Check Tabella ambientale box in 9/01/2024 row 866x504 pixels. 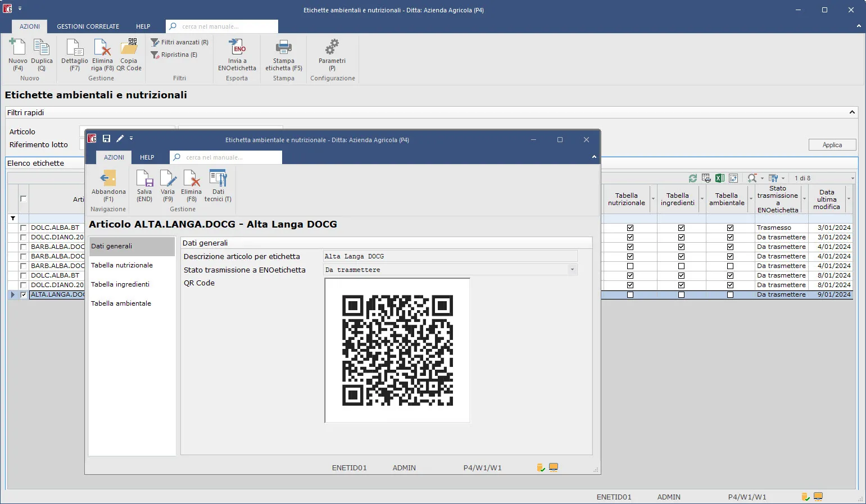tap(730, 295)
